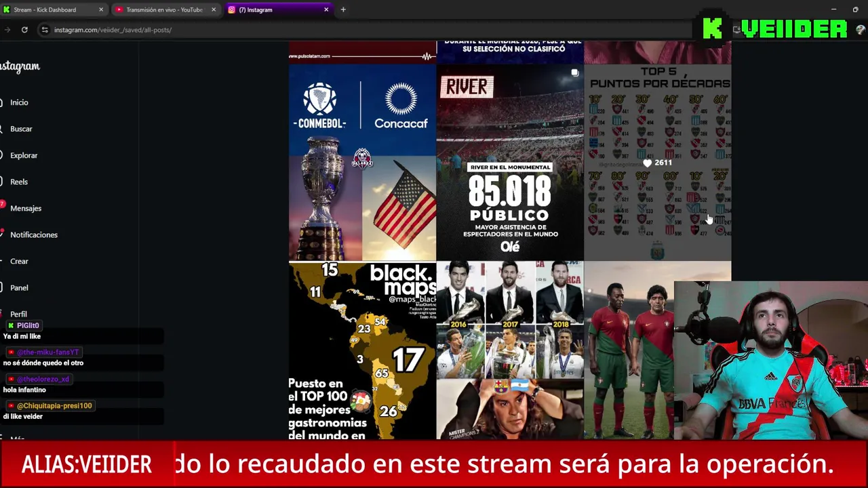Close the Kick Dashboard tab
Image resolution: width=868 pixels, height=488 pixels.
101,9
